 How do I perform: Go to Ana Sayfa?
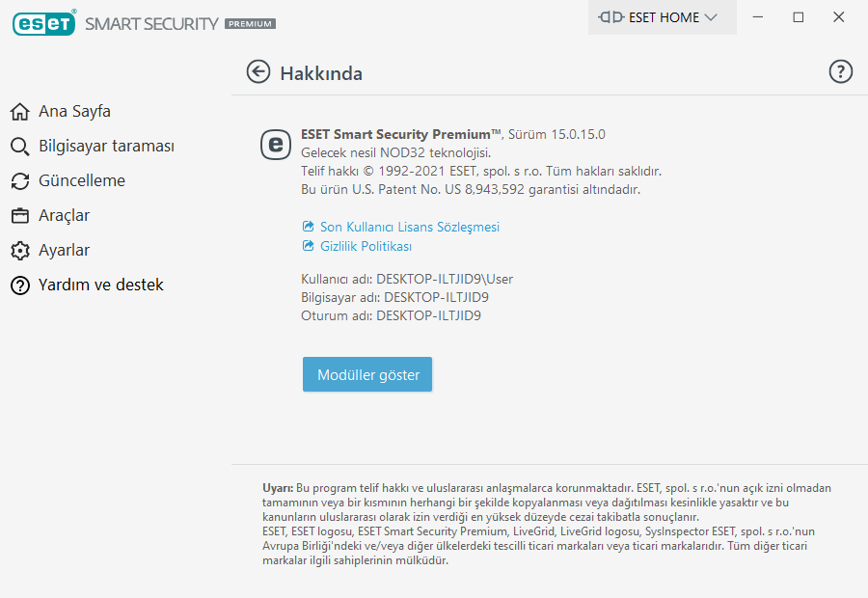(74, 112)
